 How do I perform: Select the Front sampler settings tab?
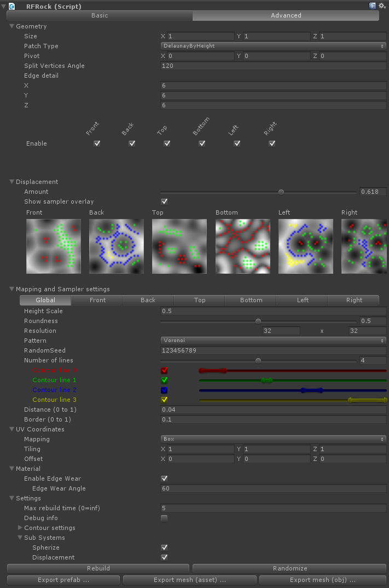[97, 300]
